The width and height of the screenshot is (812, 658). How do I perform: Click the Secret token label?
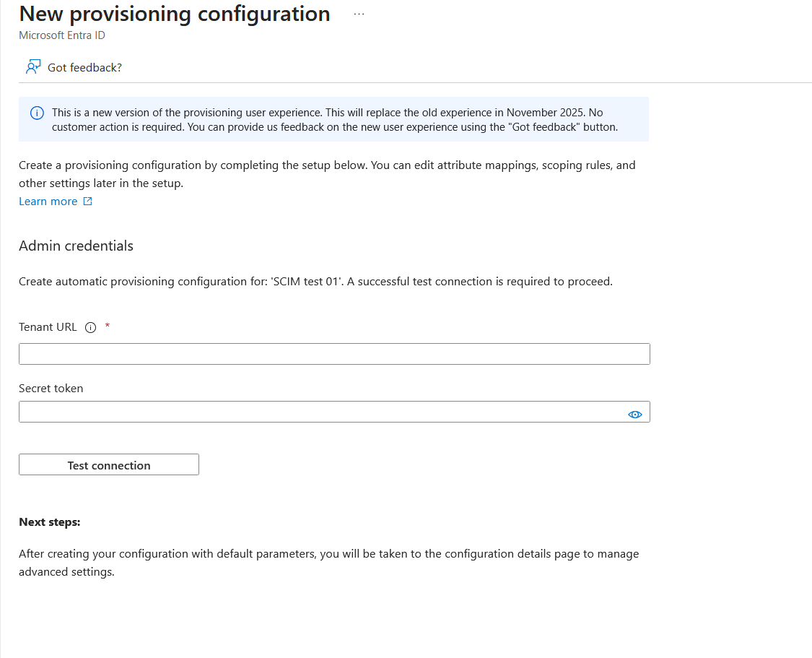tap(51, 388)
